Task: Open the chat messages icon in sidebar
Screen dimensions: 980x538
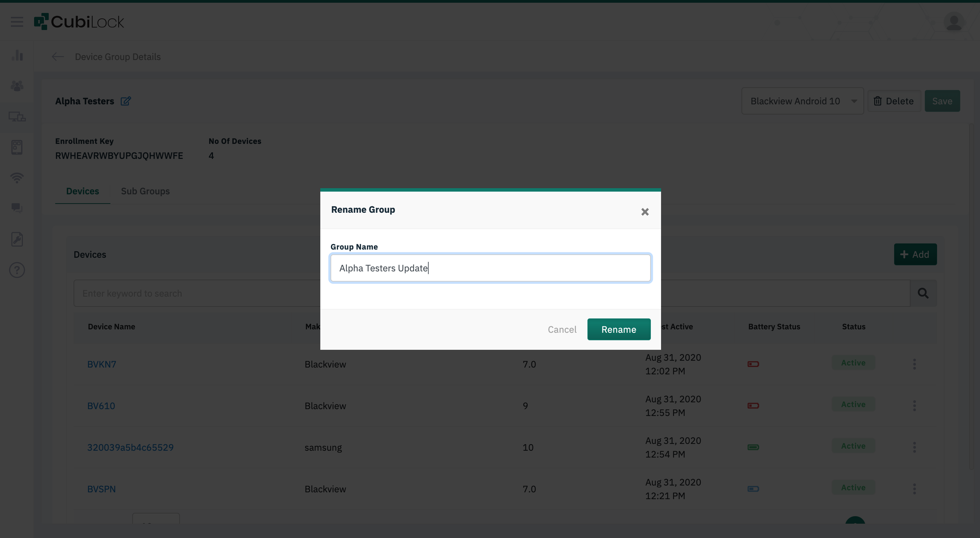Action: pyautogui.click(x=17, y=208)
